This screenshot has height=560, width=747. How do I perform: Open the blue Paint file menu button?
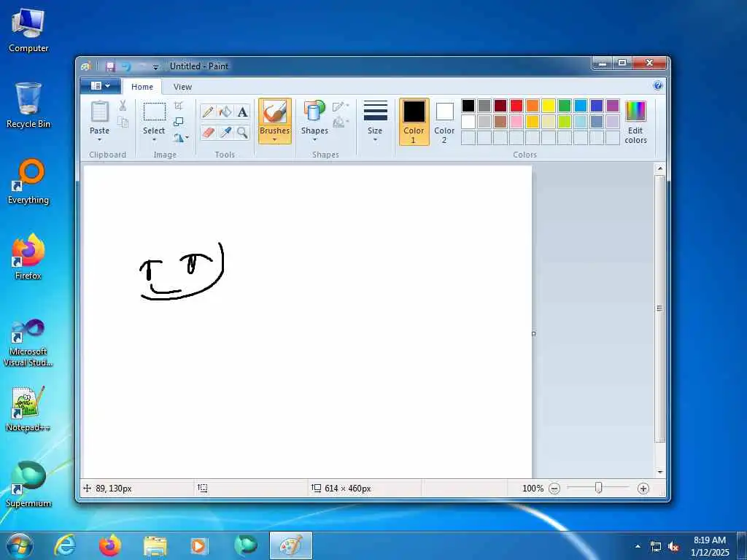click(x=100, y=86)
